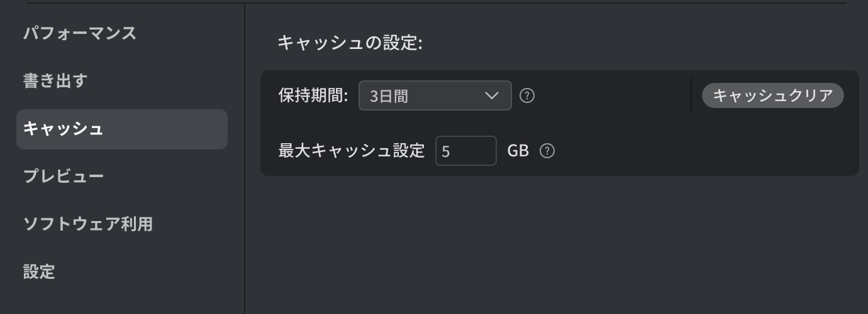Open the パフォーマンス section
The image size is (868, 314).
(x=80, y=33)
